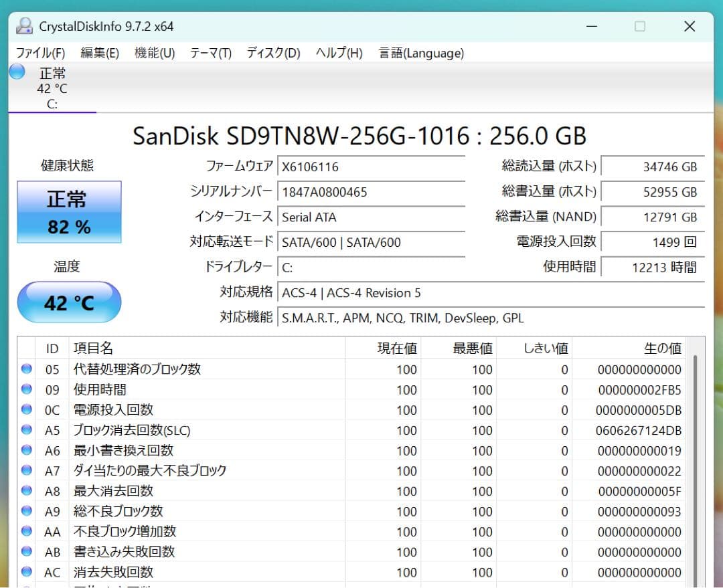Click status orb for AC 消去失敗回数

click(x=27, y=571)
